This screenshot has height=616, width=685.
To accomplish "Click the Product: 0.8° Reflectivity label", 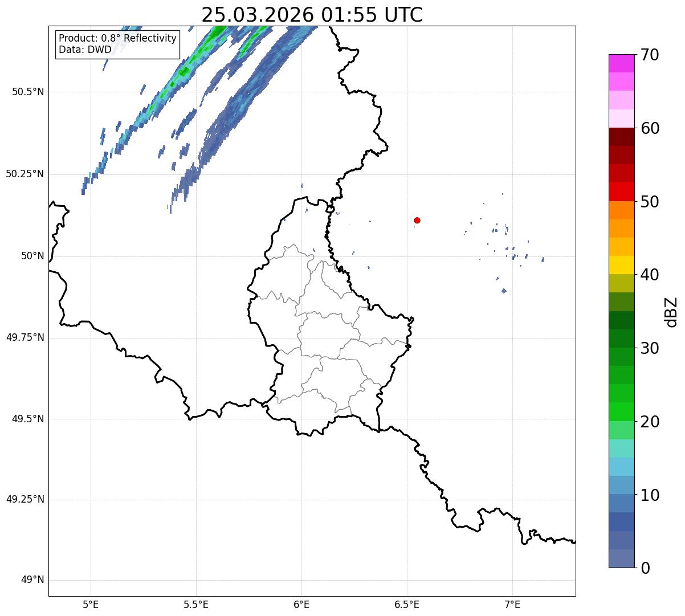I will [118, 38].
